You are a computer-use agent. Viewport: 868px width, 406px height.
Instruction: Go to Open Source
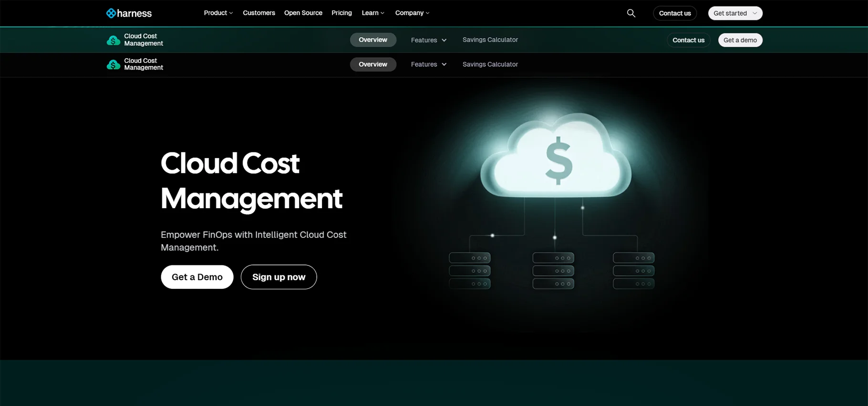pos(303,13)
